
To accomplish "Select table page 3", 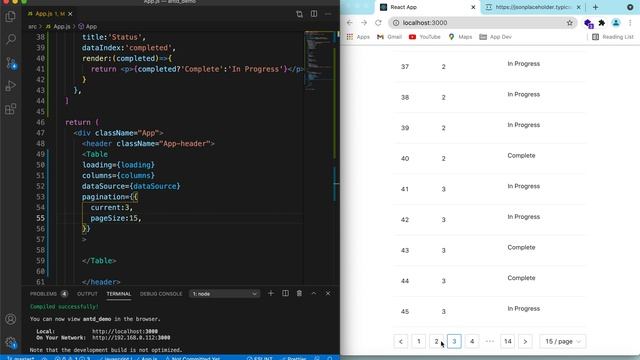I will click(454, 341).
